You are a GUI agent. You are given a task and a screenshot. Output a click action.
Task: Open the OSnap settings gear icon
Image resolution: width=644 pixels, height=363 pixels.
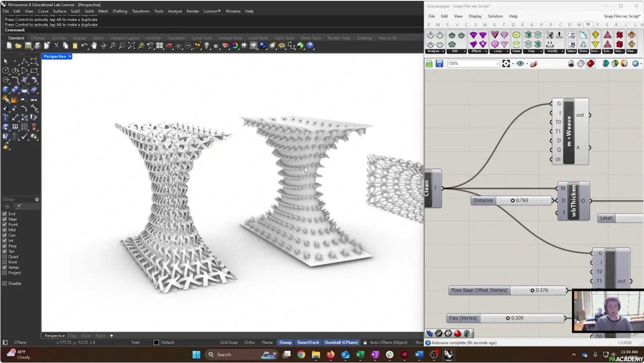(x=37, y=199)
